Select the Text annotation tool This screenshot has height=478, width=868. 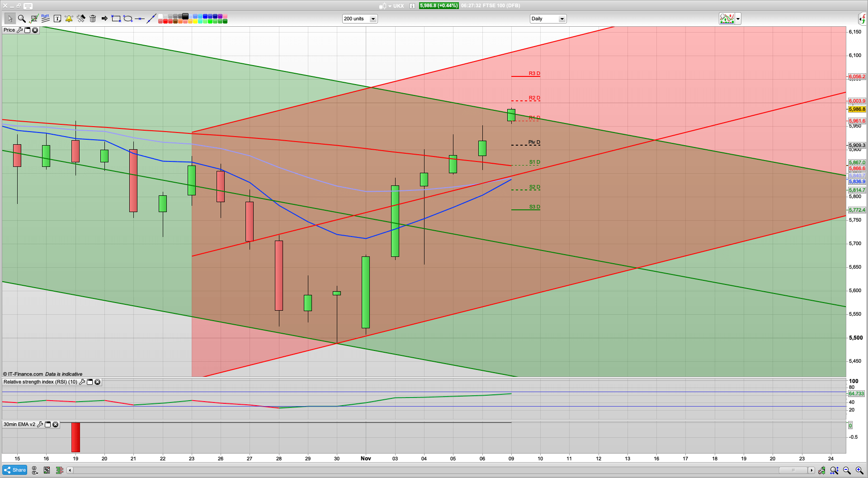coord(57,19)
